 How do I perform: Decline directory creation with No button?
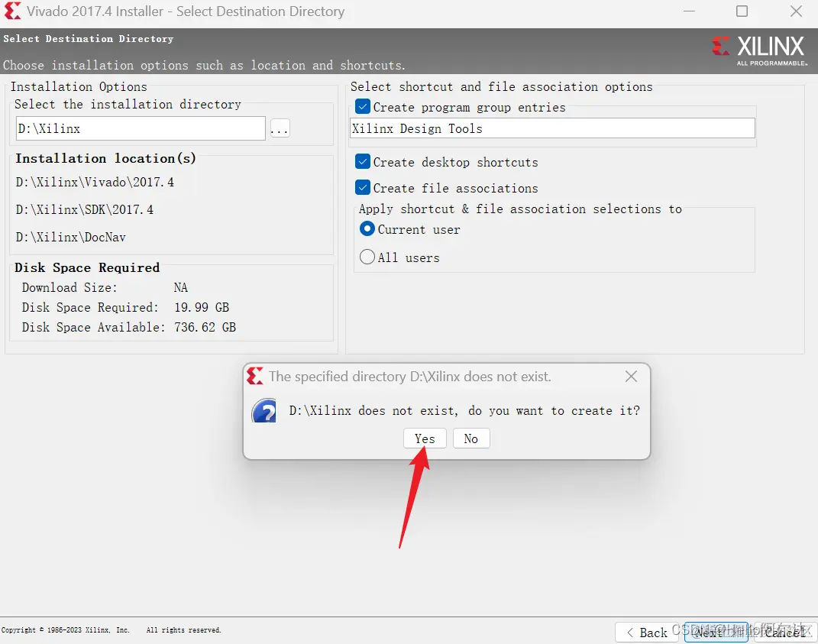(x=471, y=439)
